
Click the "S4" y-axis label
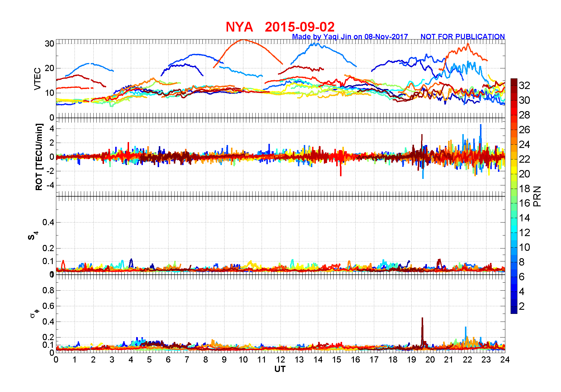point(32,236)
